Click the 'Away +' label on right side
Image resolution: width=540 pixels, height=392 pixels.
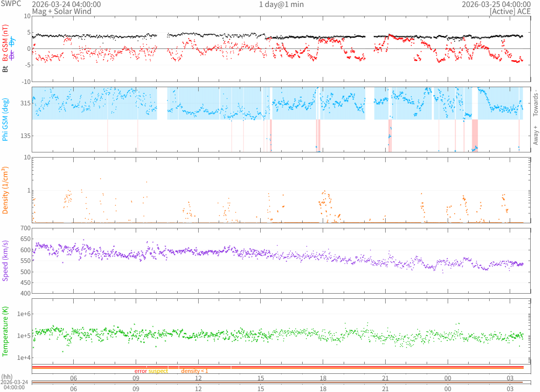pos(535,135)
